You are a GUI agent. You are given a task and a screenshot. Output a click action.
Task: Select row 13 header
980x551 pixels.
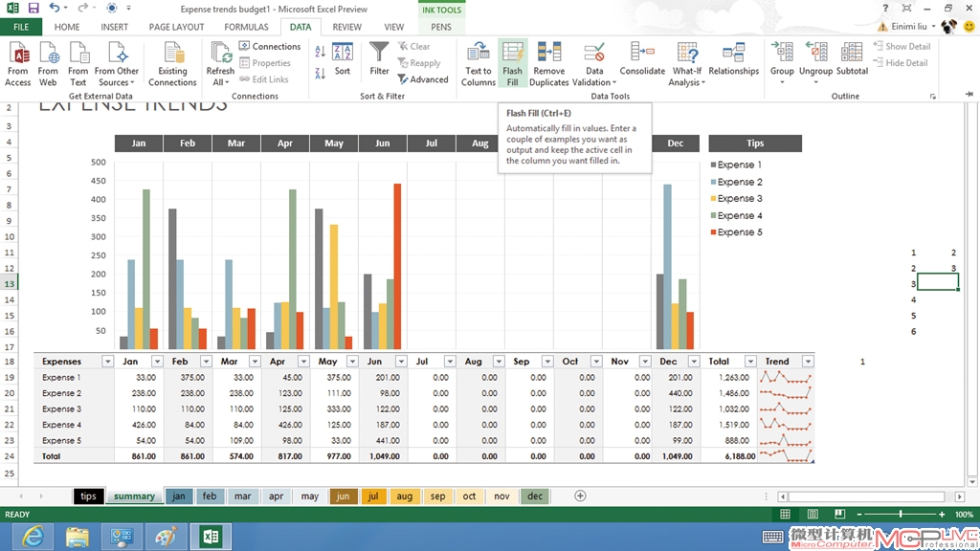(x=9, y=283)
